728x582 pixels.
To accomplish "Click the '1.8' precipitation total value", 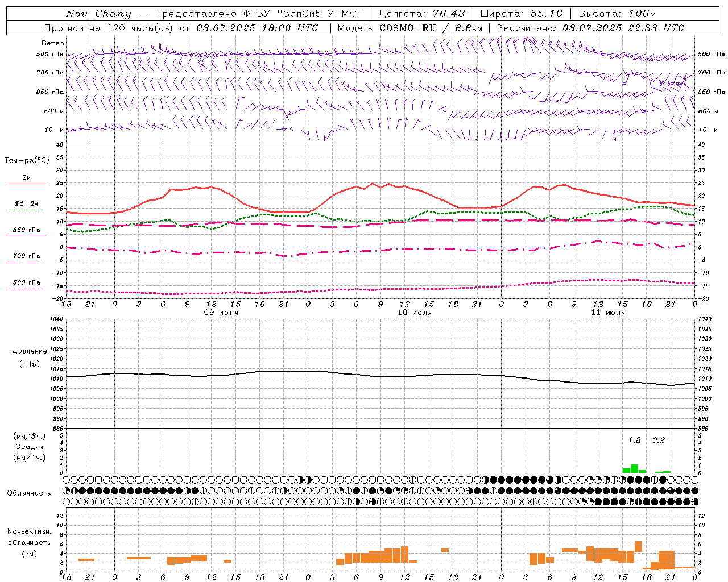I will pos(634,440).
